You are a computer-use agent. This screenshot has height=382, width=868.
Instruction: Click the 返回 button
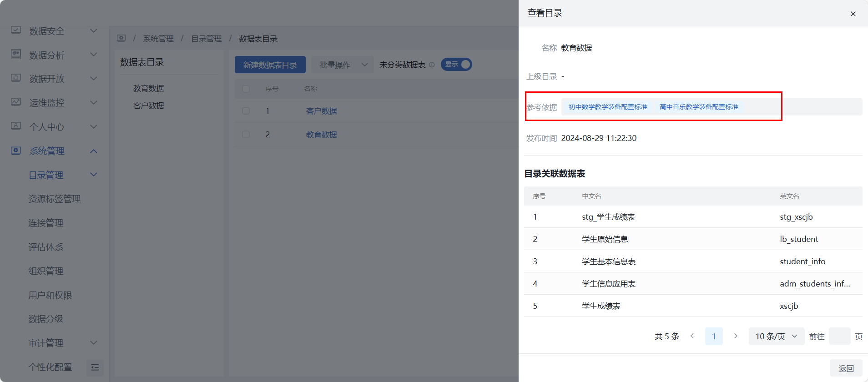point(846,368)
